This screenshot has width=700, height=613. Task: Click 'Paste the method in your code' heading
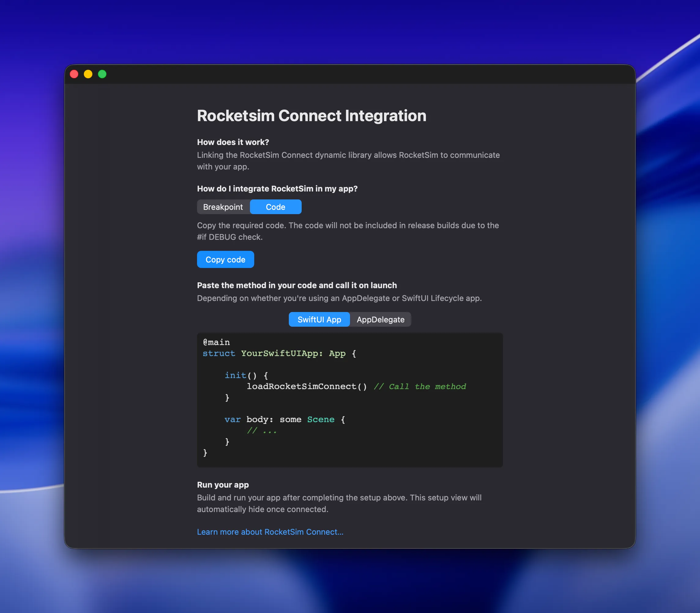[x=297, y=285]
